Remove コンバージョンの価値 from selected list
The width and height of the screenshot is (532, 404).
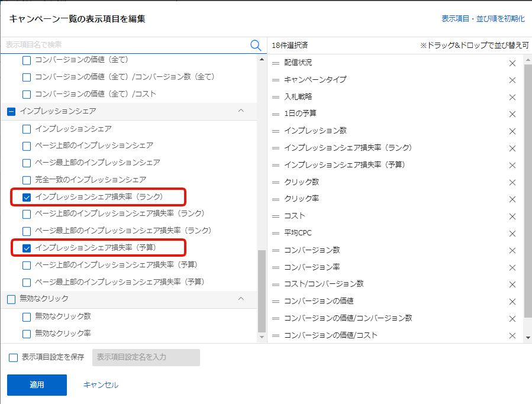tap(512, 302)
